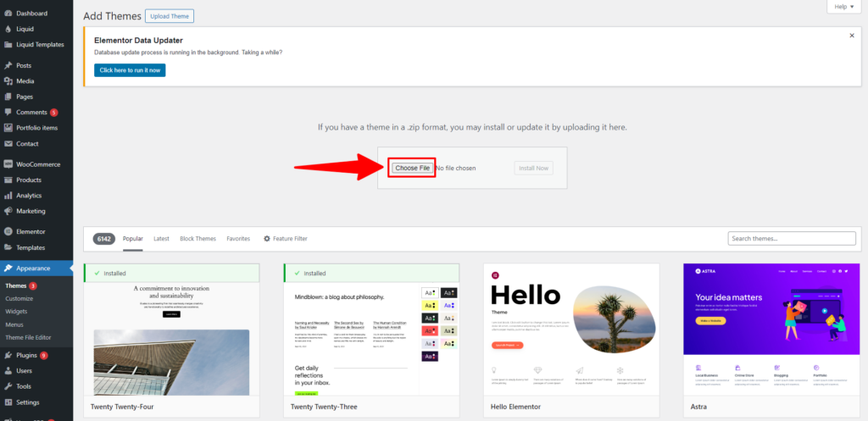This screenshot has height=421, width=868.
Task: Open the Hello Elementor theme thumbnail
Action: coord(571,330)
